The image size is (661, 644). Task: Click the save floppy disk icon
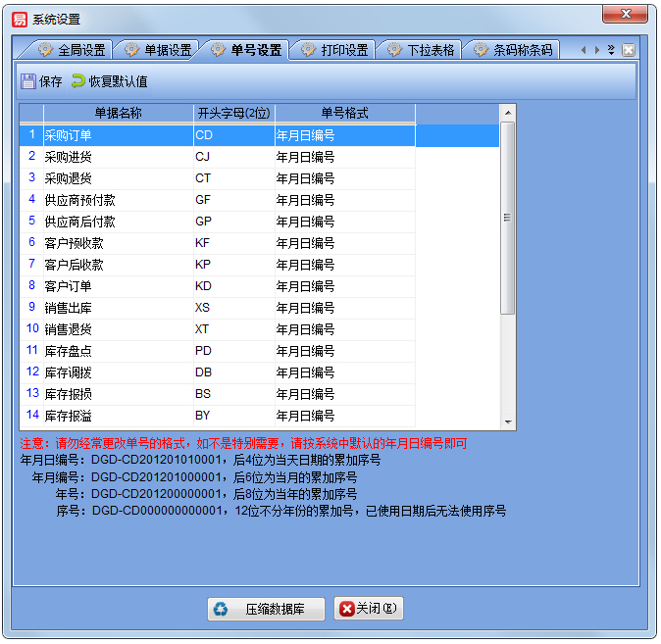pyautogui.click(x=27, y=81)
